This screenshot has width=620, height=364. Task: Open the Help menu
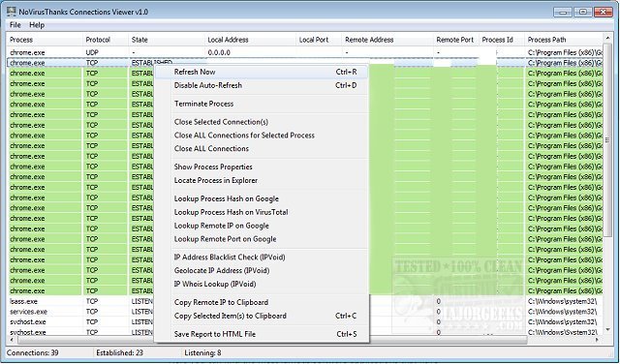pyautogui.click(x=37, y=25)
